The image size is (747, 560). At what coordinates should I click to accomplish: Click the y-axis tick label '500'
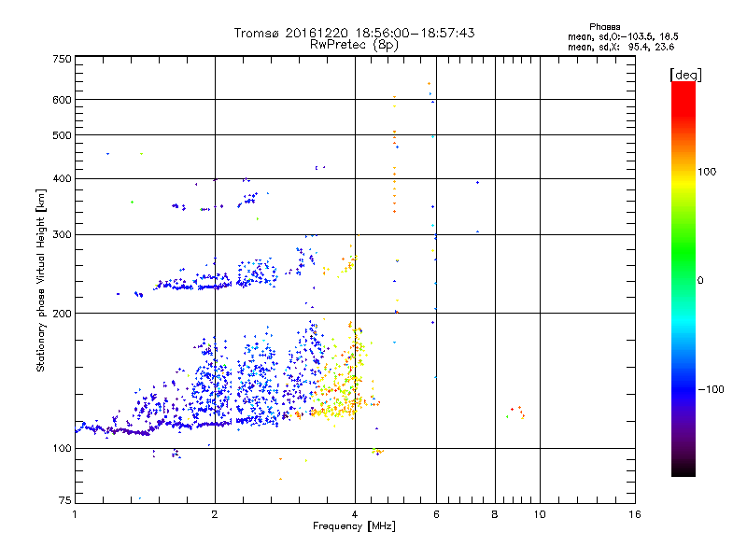pyautogui.click(x=62, y=135)
